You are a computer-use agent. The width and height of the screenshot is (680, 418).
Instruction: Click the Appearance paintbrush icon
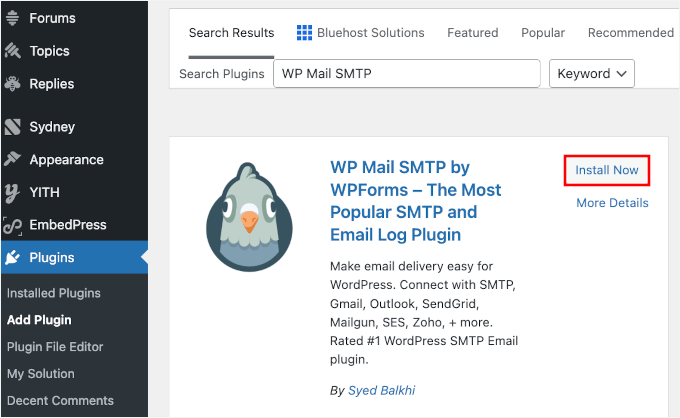pos(13,159)
